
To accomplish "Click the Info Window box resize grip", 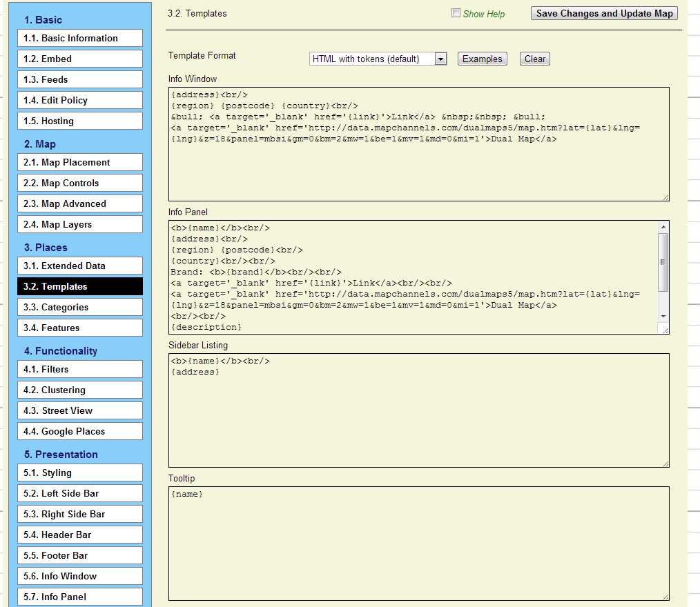I will 665,197.
